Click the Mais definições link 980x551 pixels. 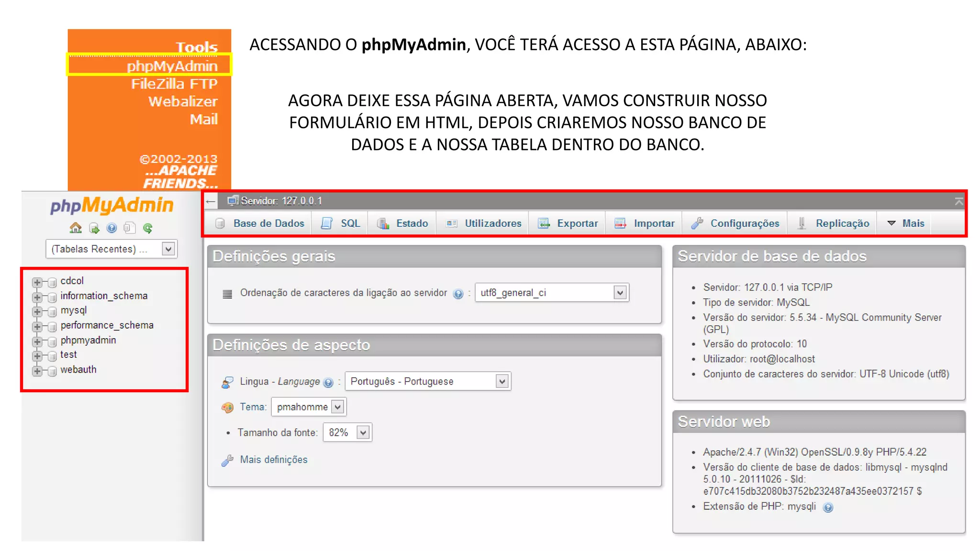[274, 460]
